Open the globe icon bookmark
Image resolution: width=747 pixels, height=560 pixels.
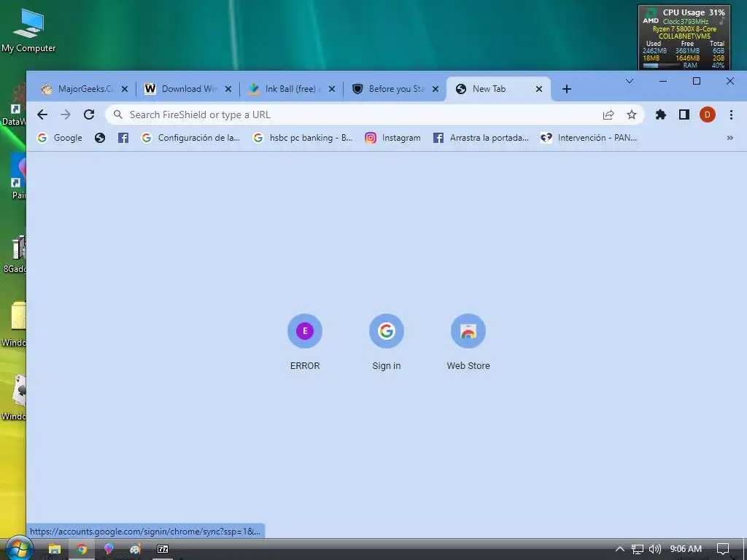pyautogui.click(x=99, y=138)
